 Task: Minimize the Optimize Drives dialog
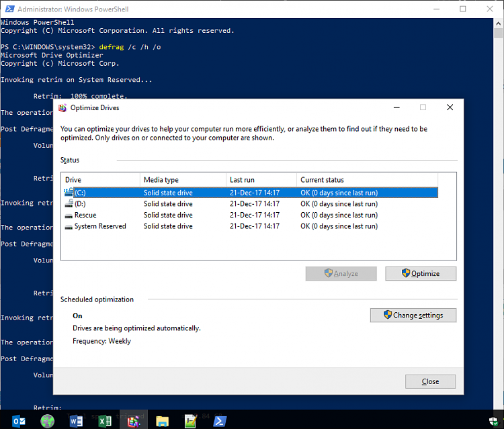point(396,107)
